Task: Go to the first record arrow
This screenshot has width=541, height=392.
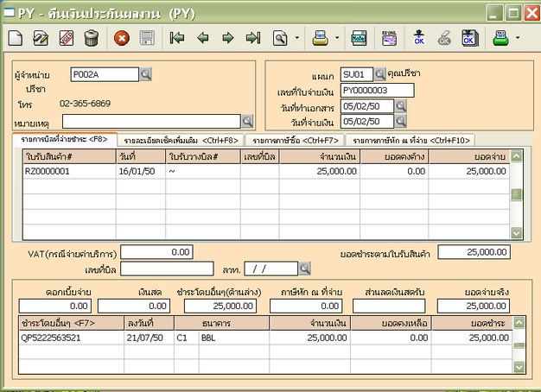Action: tap(177, 38)
